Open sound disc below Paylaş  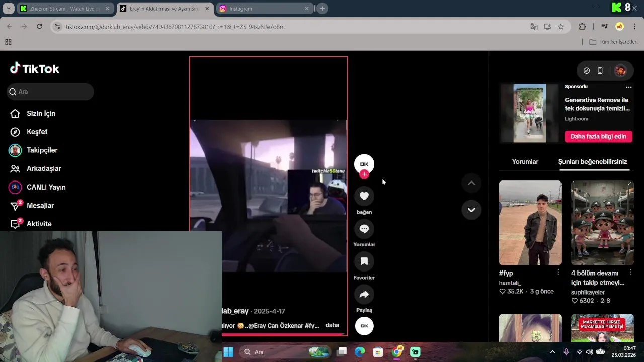coord(364,326)
